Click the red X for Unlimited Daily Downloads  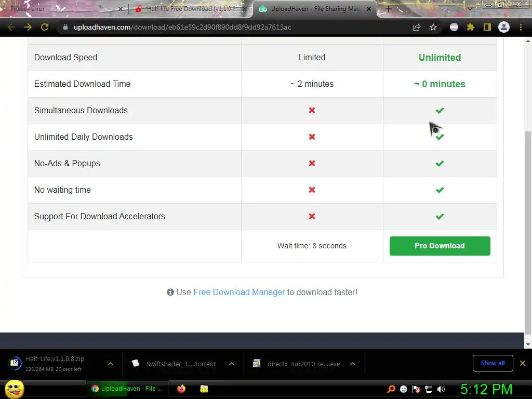pos(312,137)
